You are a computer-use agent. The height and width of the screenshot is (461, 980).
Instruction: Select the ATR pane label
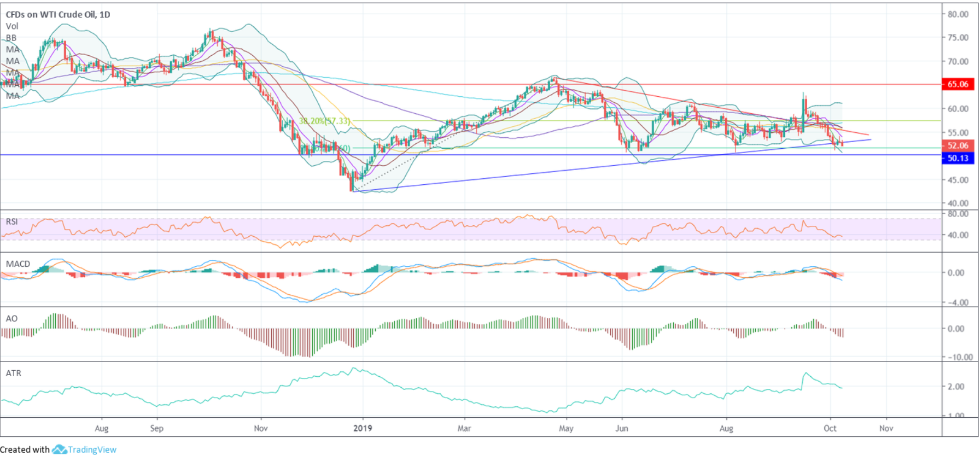point(14,373)
